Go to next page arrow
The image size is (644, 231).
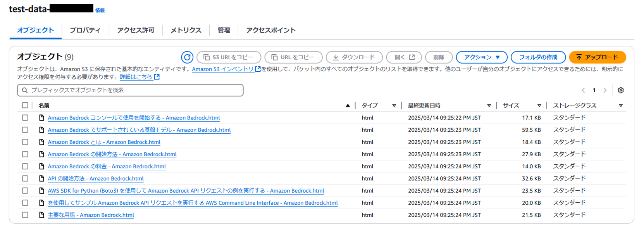605,90
